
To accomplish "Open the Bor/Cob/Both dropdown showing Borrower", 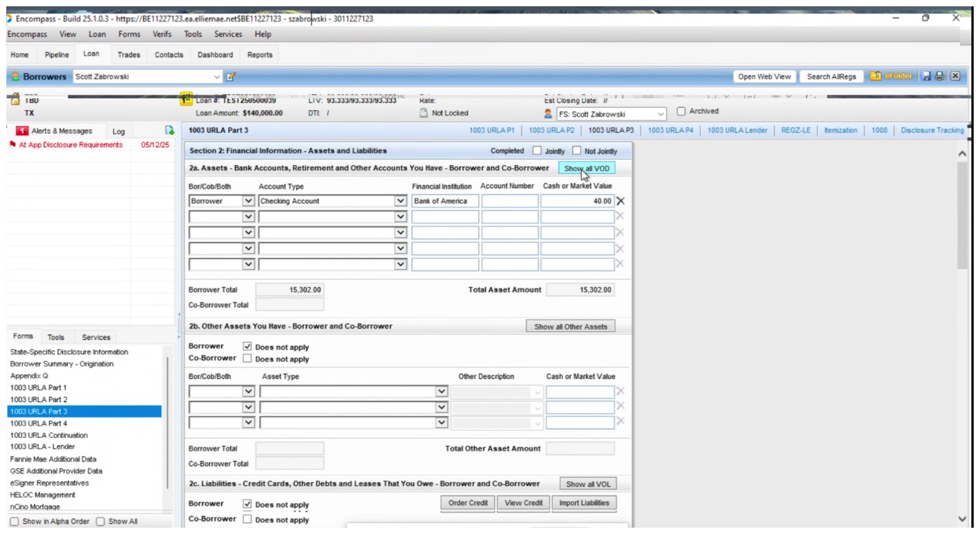I will pos(246,201).
